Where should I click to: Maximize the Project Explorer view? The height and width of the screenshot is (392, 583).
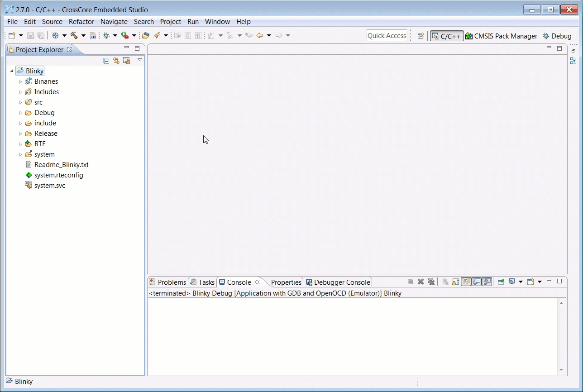tap(137, 48)
